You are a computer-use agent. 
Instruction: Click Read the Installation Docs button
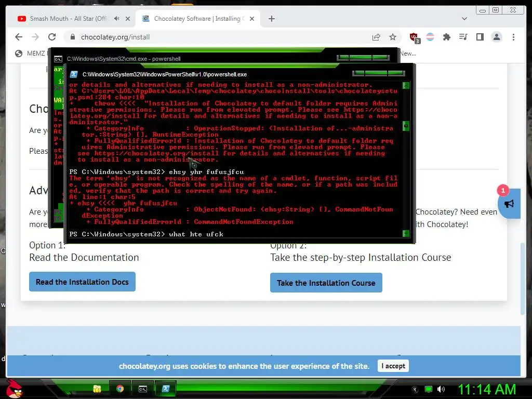tap(82, 282)
